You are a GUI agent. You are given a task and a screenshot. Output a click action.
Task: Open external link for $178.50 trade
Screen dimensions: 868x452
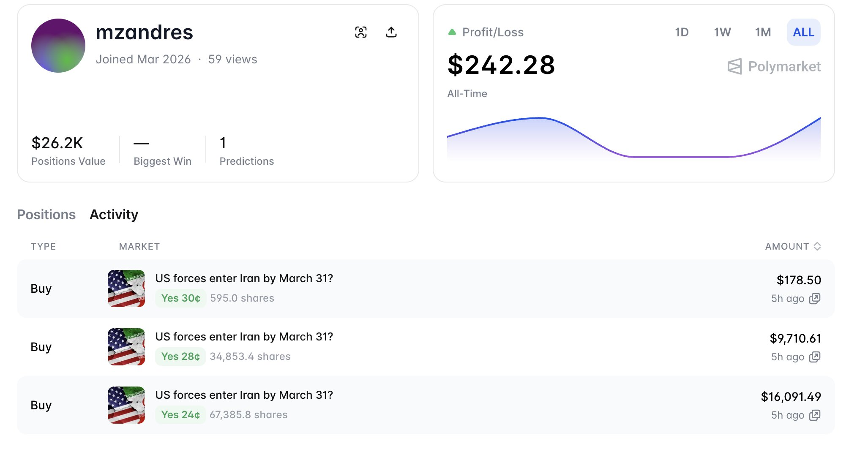point(814,299)
